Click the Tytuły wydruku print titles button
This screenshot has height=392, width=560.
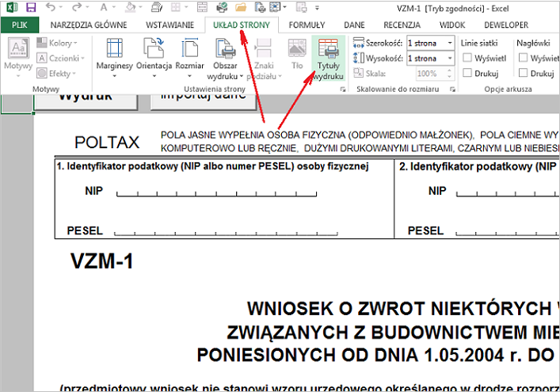point(329,59)
